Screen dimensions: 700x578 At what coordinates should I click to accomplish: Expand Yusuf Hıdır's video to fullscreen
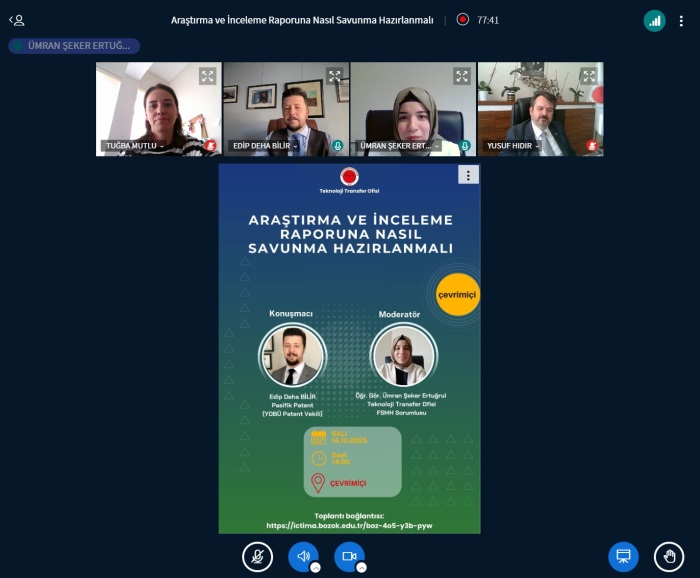[589, 76]
